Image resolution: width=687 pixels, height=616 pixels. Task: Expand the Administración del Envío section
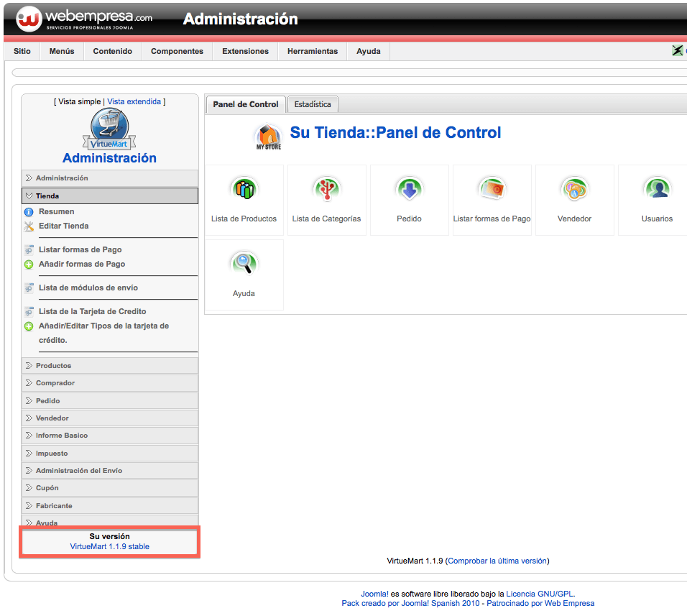coord(109,471)
